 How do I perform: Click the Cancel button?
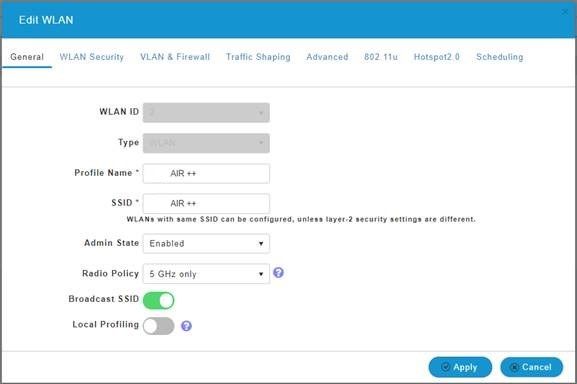(531, 367)
